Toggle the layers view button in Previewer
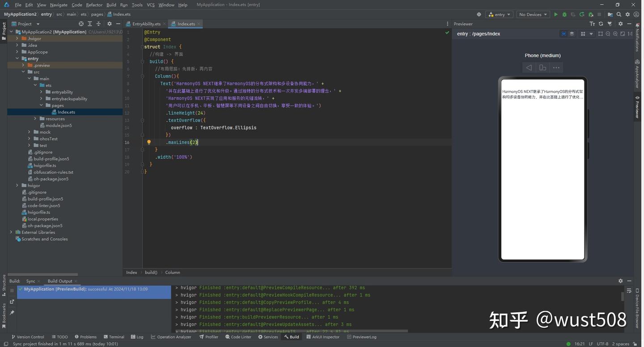Screen dimensions: 644x347 (x=572, y=34)
